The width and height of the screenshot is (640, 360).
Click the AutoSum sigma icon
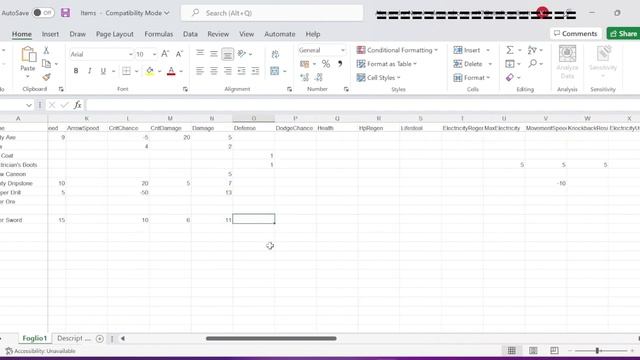tap(510, 50)
